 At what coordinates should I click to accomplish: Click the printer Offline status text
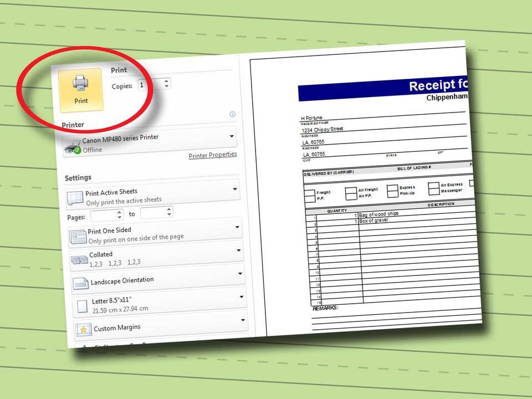[x=93, y=150]
